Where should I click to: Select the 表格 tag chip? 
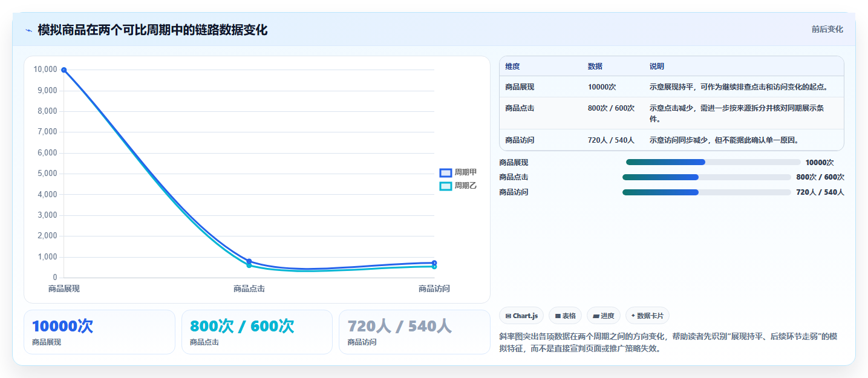click(565, 316)
